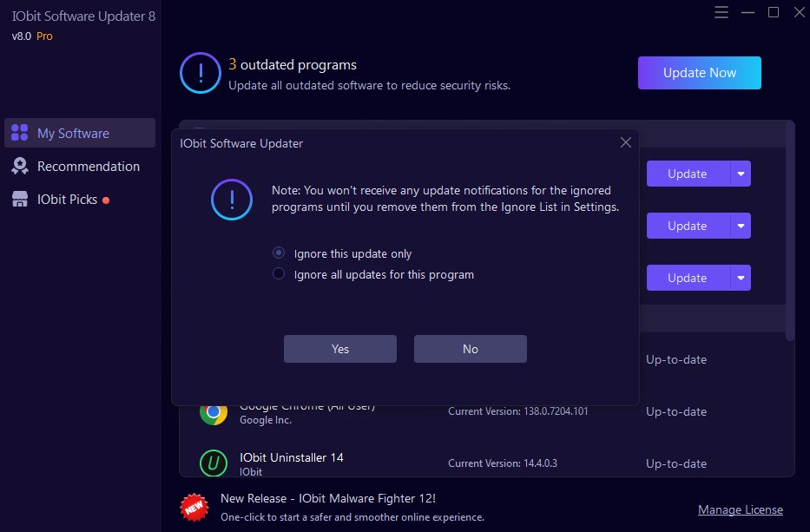This screenshot has width=810, height=532.
Task: Switch to the Recommendation section
Action: tap(88, 166)
